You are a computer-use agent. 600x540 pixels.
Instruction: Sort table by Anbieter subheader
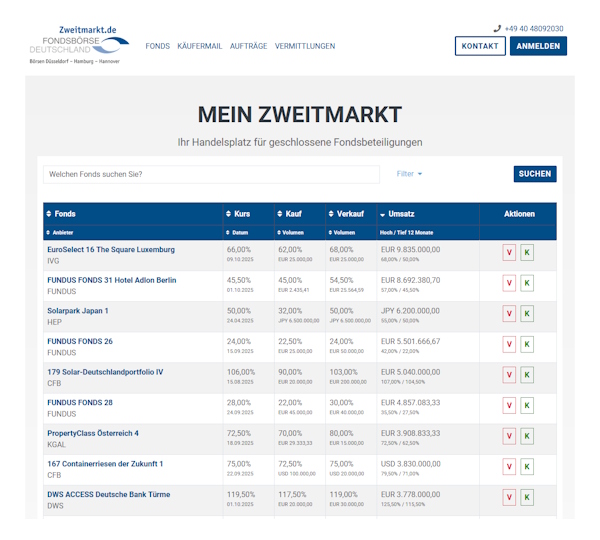coord(60,233)
